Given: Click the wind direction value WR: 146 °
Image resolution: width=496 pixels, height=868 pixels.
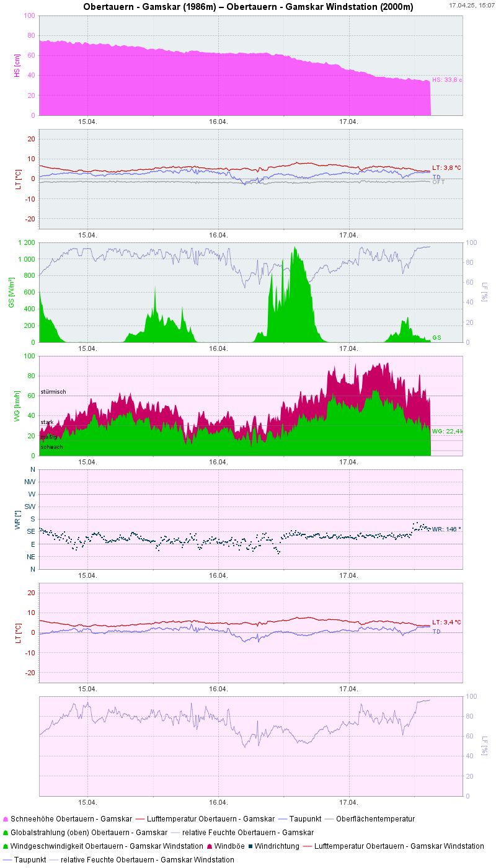Looking at the screenshot, I should [x=446, y=529].
